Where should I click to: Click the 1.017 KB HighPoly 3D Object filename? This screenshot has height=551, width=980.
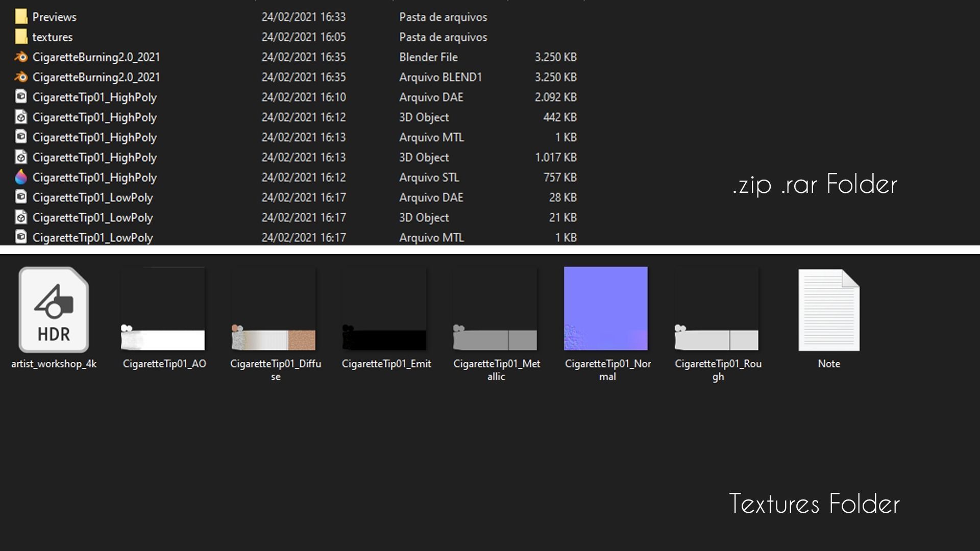(94, 157)
